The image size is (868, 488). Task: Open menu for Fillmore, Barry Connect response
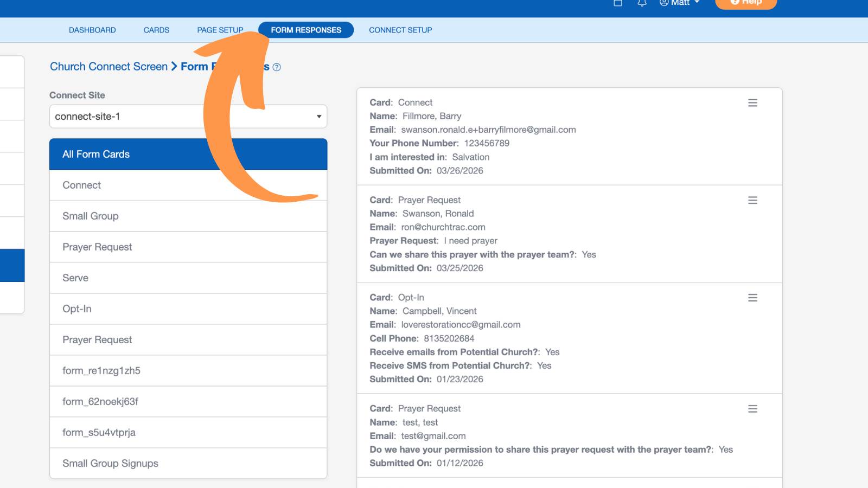pos(752,102)
